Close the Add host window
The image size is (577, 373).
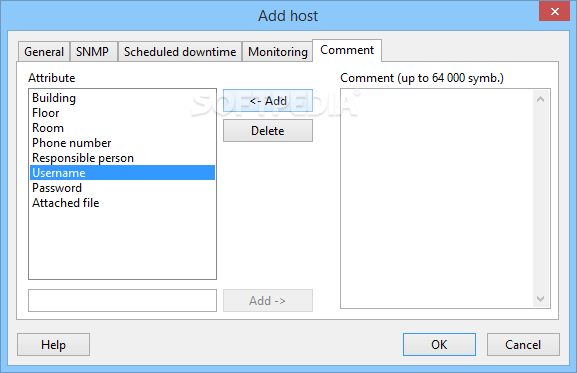coord(555,11)
